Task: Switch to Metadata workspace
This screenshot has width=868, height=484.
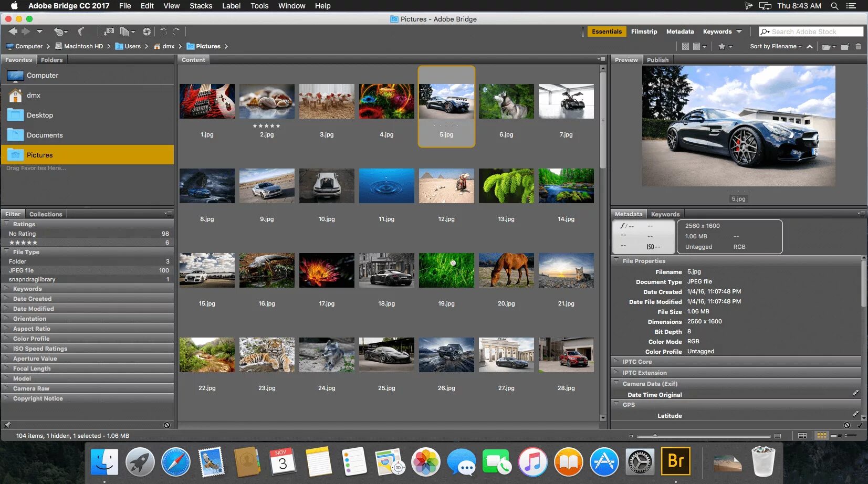Action: coord(680,31)
